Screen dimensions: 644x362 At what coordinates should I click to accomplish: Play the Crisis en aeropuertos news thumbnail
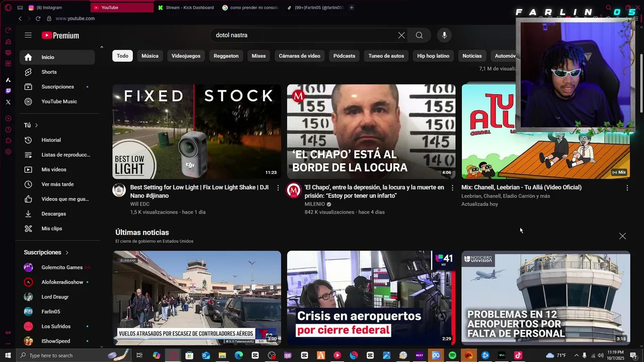[x=371, y=298]
